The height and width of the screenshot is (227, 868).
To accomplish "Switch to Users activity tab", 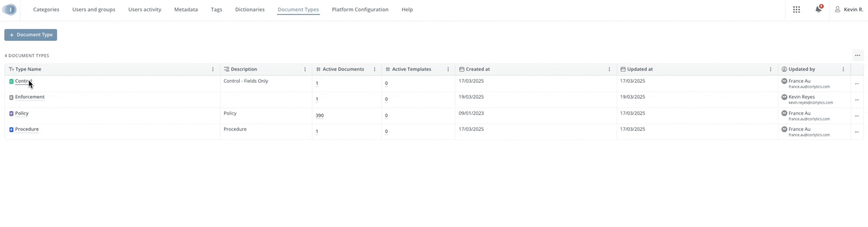I will click(x=145, y=9).
